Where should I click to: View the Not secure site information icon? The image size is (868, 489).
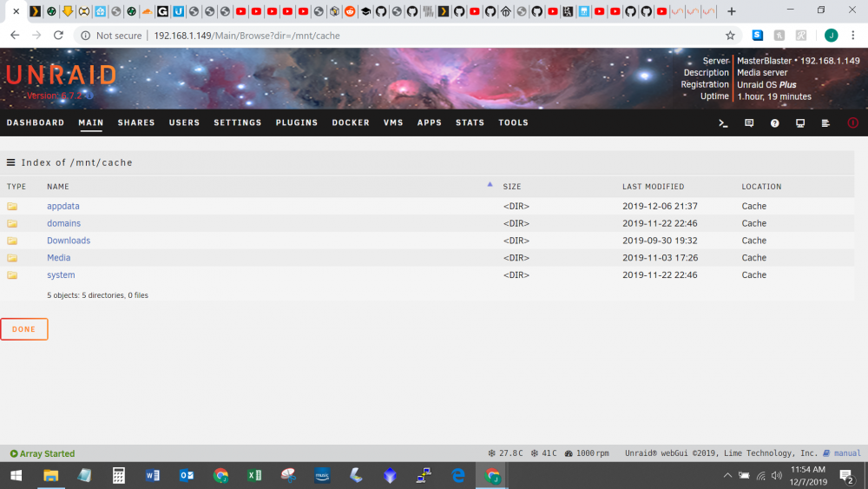coord(85,36)
